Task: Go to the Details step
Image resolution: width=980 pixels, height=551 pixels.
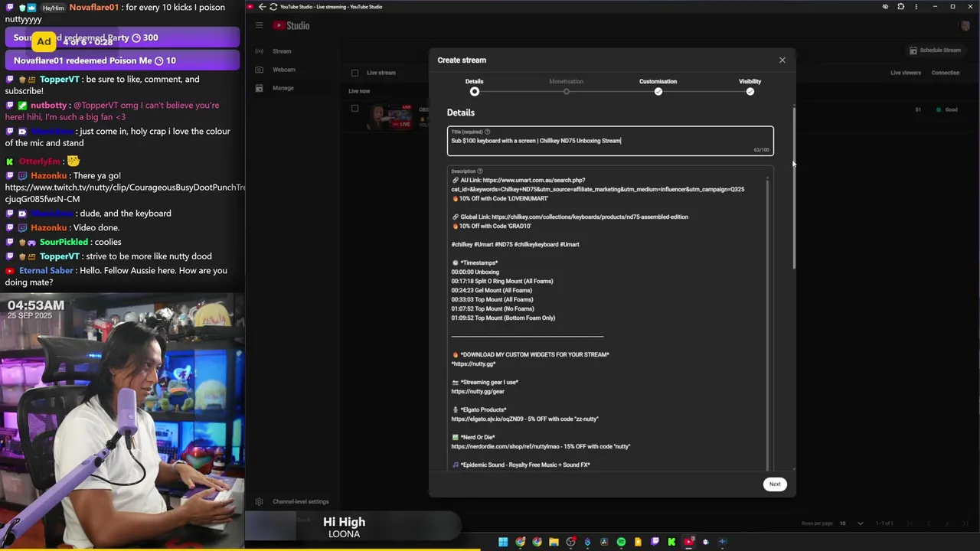Action: click(475, 86)
